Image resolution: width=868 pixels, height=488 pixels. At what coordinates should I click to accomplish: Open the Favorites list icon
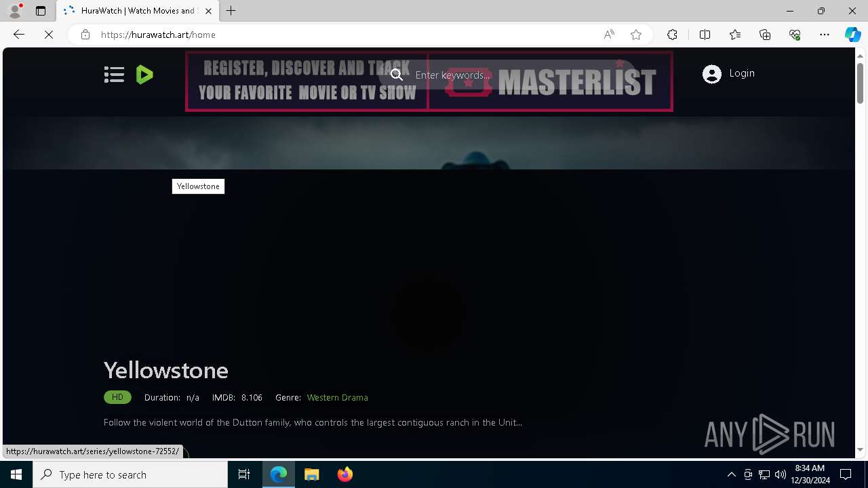click(x=735, y=35)
